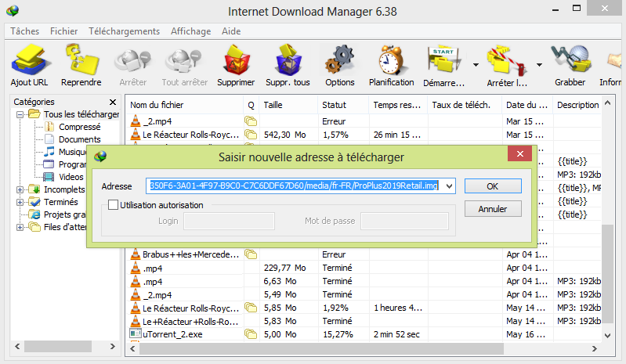Open Planification with the alarm clock icon

click(391, 60)
